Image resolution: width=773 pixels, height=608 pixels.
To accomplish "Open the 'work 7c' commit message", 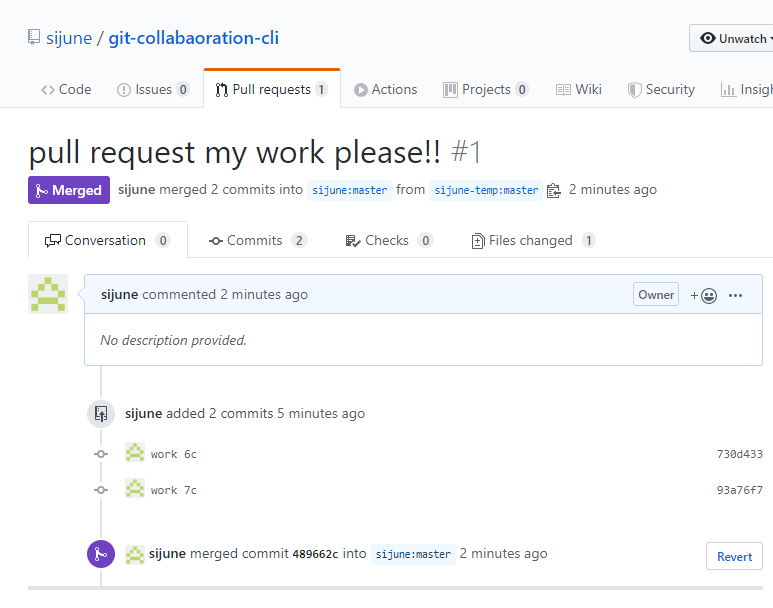I will [174, 490].
